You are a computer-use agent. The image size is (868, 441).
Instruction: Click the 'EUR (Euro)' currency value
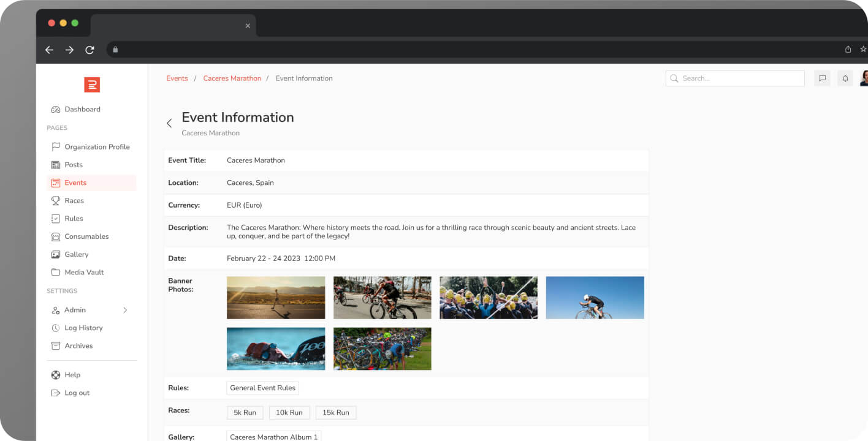tap(245, 205)
